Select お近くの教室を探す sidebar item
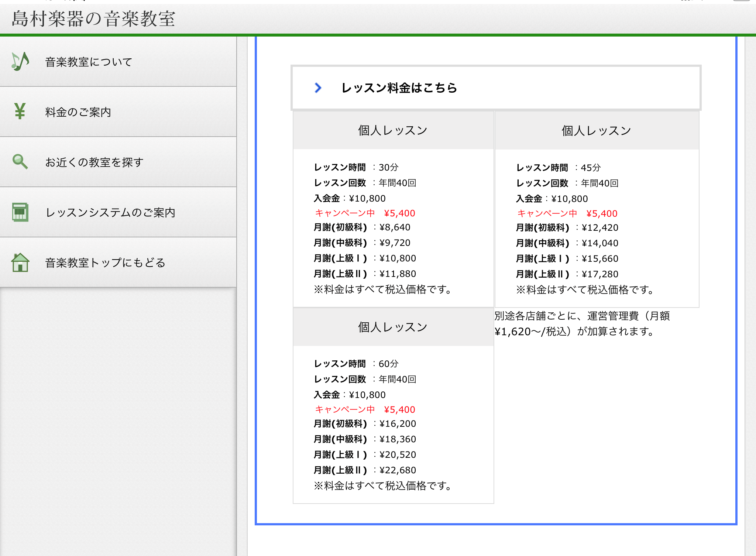This screenshot has height=556, width=756. (94, 162)
